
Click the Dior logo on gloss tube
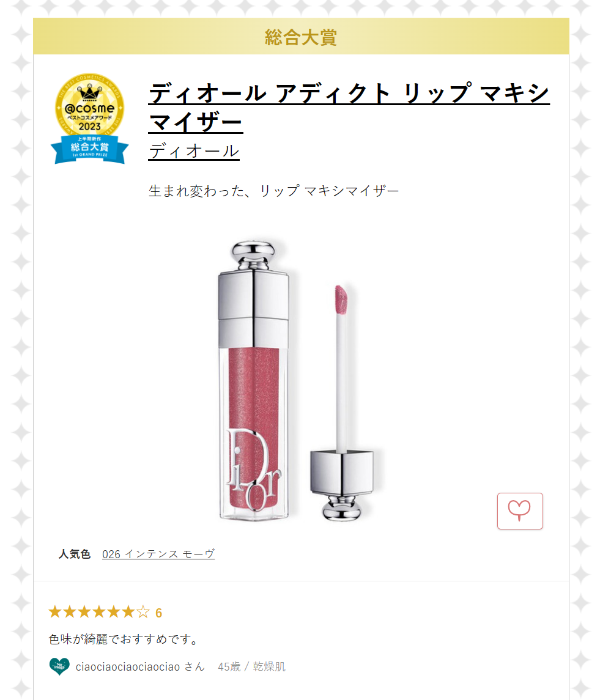(x=254, y=470)
